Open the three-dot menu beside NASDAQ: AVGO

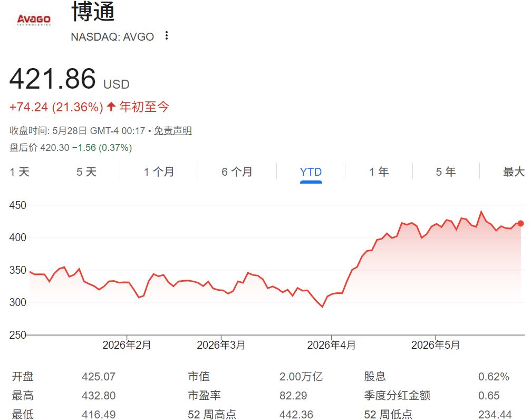coord(166,35)
